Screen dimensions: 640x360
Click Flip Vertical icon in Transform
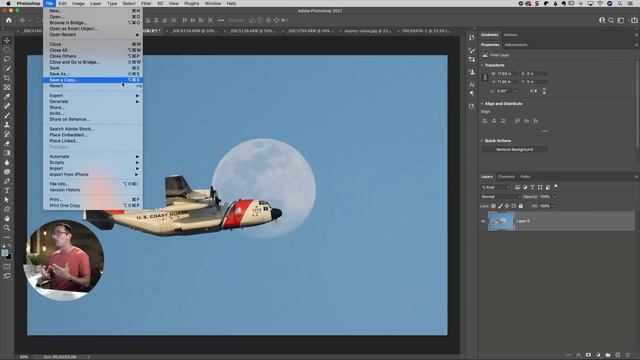click(x=544, y=91)
